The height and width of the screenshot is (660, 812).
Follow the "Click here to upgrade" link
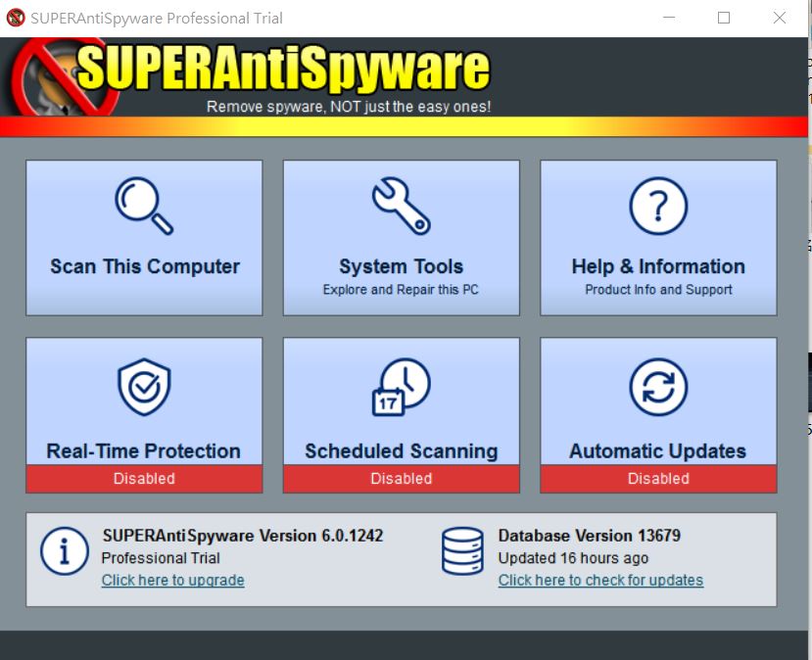click(173, 581)
